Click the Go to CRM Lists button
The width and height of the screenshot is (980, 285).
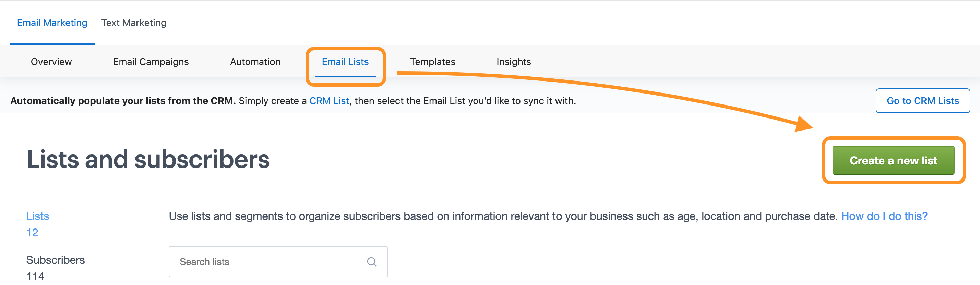click(x=922, y=101)
